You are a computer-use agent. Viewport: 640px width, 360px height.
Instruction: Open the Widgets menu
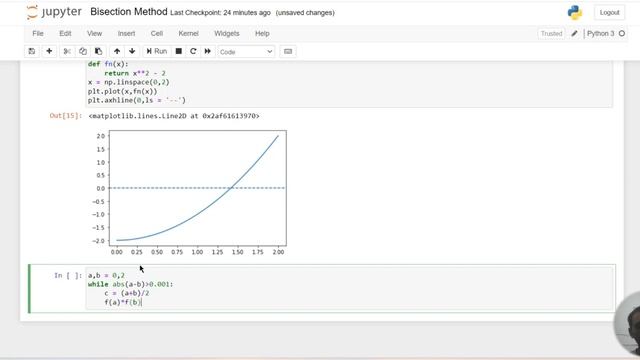click(x=227, y=33)
